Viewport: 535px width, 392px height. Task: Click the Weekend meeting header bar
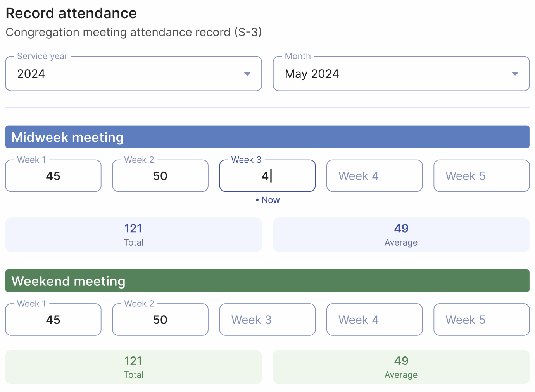(x=267, y=281)
